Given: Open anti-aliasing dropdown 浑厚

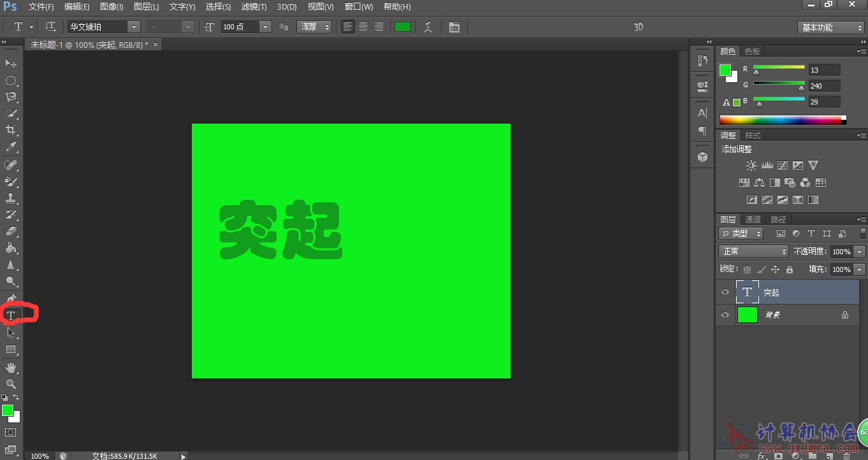Looking at the screenshot, I should [315, 27].
